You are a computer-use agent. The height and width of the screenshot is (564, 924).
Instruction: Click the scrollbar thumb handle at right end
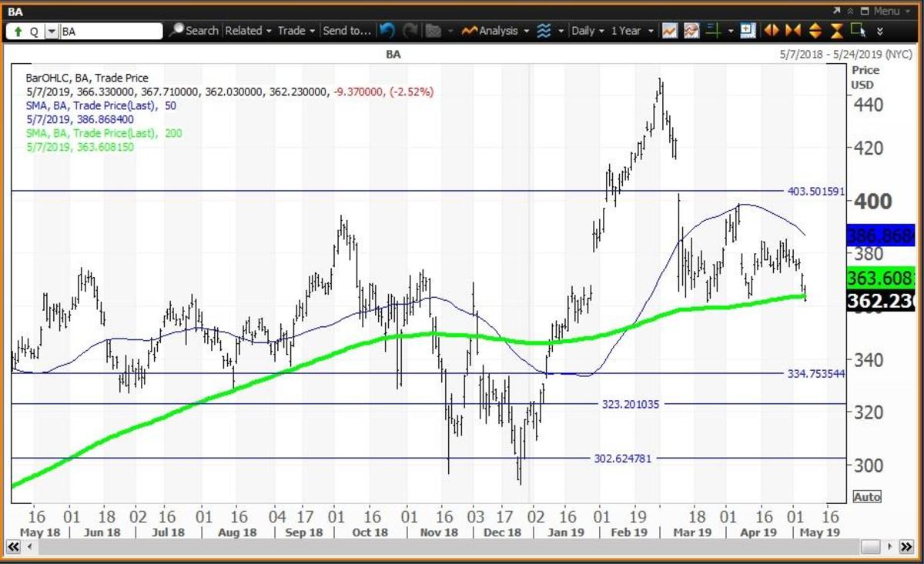[870, 546]
